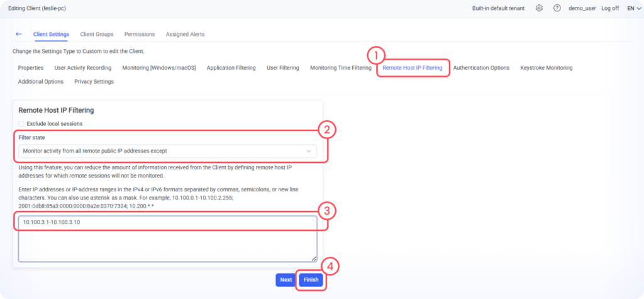The image size is (644, 299).
Task: Select the Authentication Options tab
Action: click(481, 68)
